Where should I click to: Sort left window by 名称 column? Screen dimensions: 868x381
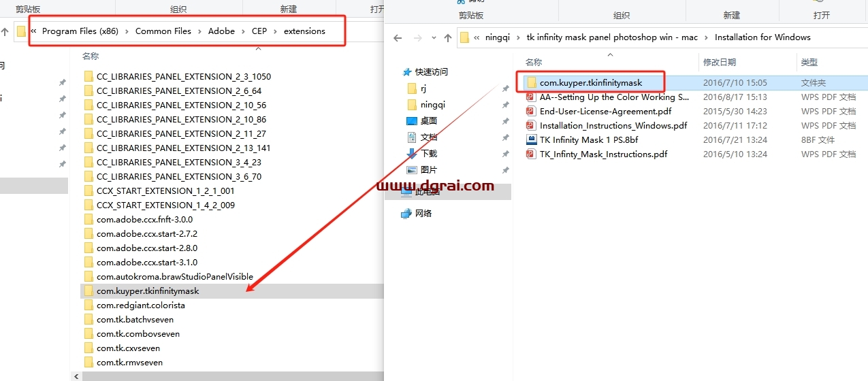tap(91, 56)
